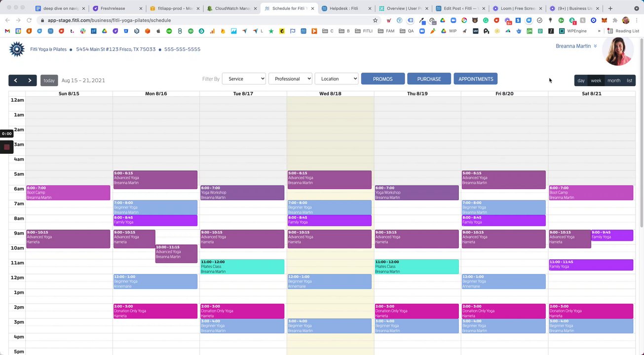Viewport: 644px width, 355px height.
Task: Click the bear extension icon
Action: (475, 20)
